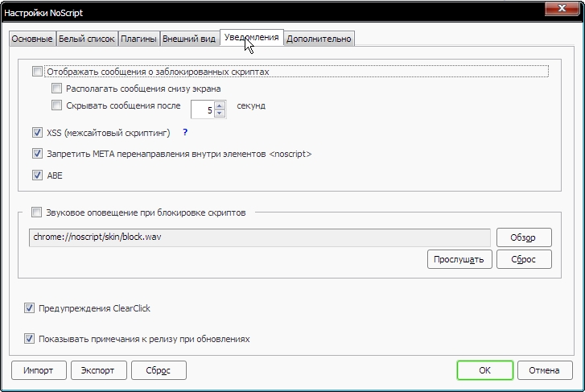Confirm settings with the OK button

[x=485, y=370]
